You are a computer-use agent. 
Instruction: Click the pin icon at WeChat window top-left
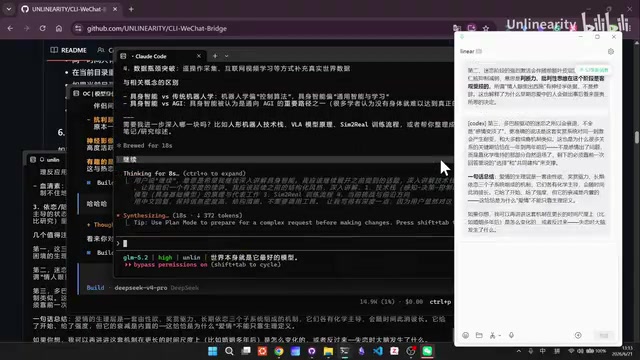click(x=462, y=37)
